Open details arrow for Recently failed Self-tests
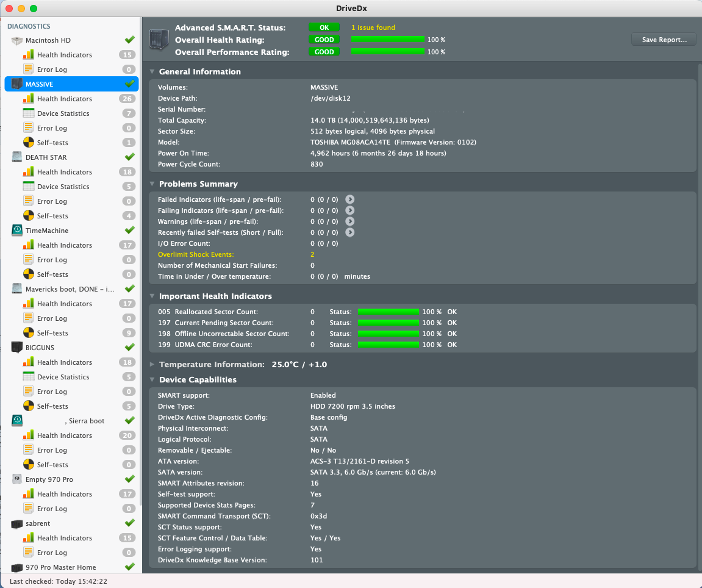The image size is (702, 588). point(349,232)
